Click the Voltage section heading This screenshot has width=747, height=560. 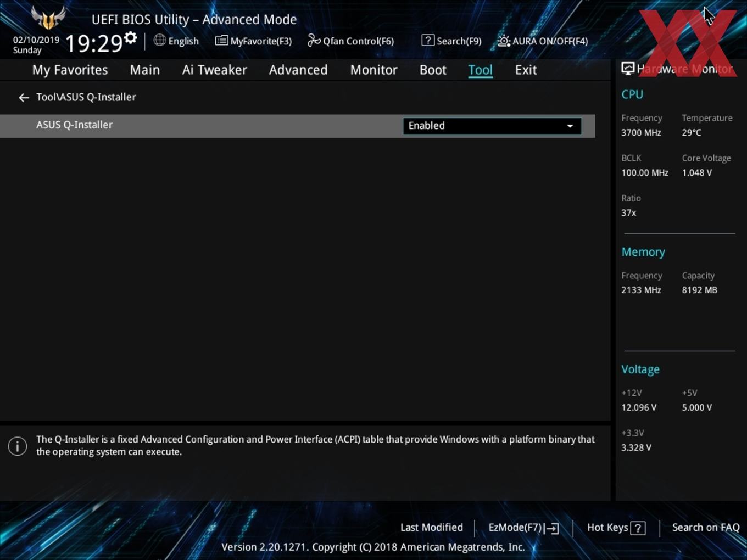point(640,369)
